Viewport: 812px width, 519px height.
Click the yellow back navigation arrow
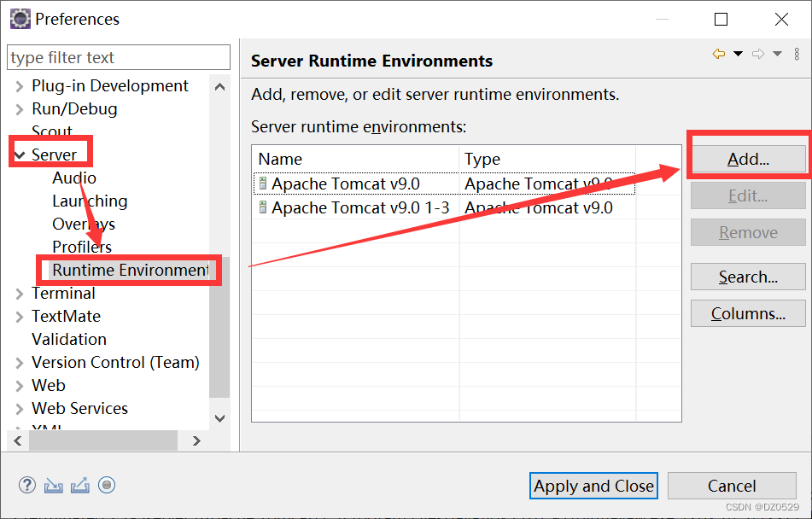[x=718, y=53]
